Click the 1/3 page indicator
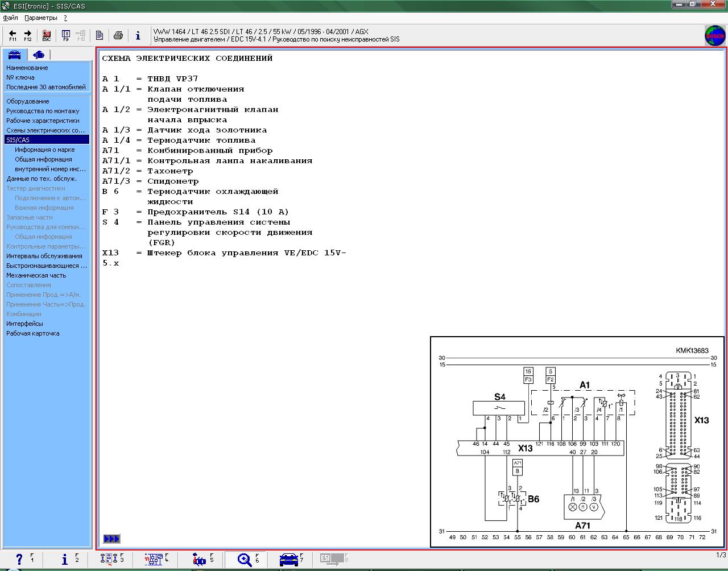 [x=721, y=555]
